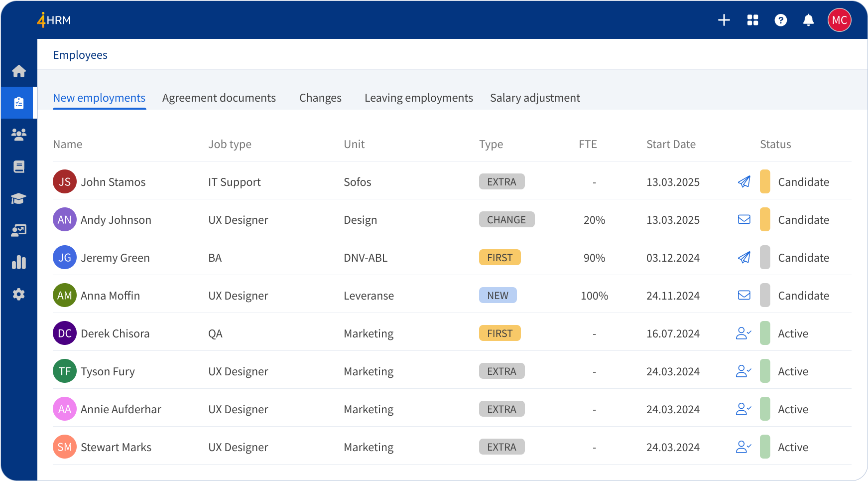This screenshot has width=868, height=481.
Task: Click user-check icon for Tyson Fury
Action: tap(744, 371)
